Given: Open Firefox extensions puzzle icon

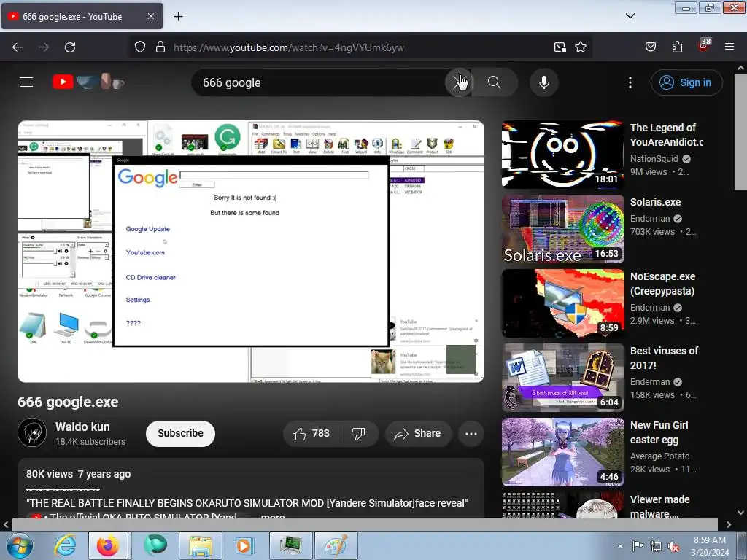Looking at the screenshot, I should [x=677, y=47].
